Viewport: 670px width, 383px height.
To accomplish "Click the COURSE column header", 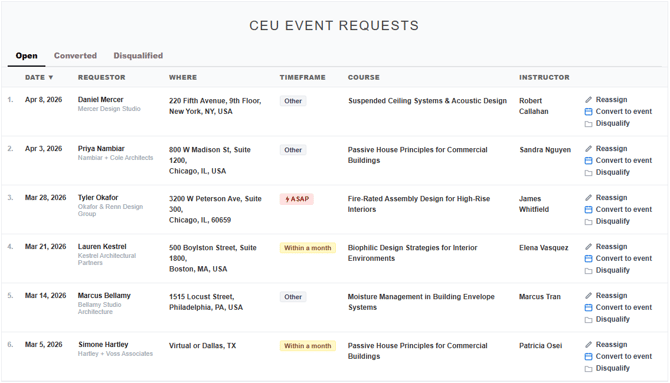I will (x=364, y=77).
